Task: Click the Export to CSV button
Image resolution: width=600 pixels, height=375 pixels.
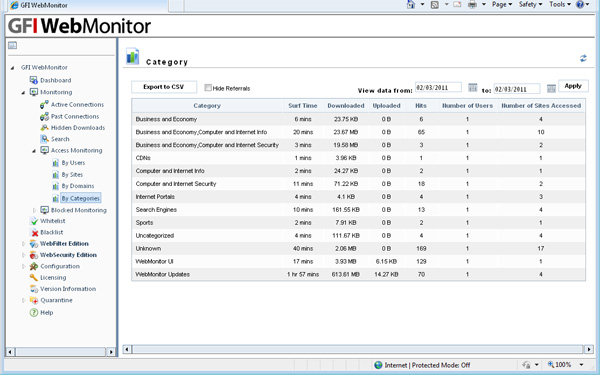Action: 164,87
